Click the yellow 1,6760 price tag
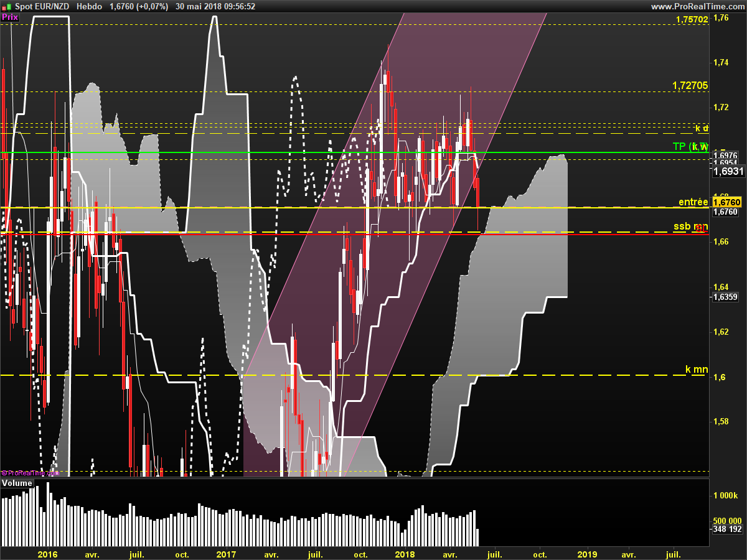This screenshot has height=560, width=747. [726, 202]
